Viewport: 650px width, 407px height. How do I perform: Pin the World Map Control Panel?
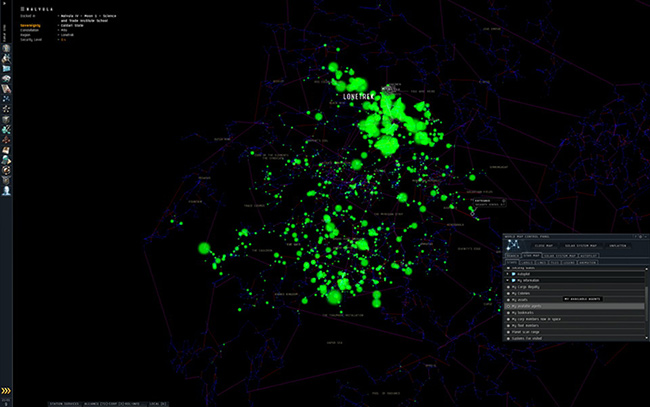click(640, 237)
